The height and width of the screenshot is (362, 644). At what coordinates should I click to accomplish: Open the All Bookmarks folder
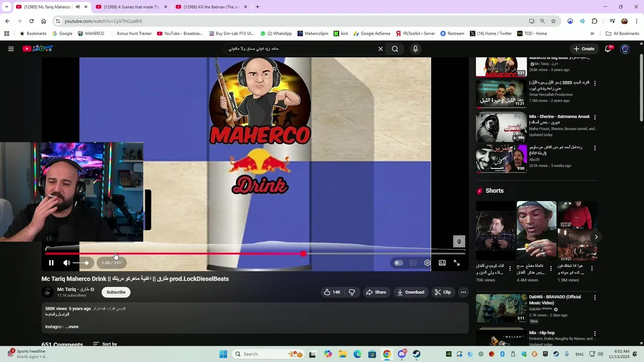point(622,34)
